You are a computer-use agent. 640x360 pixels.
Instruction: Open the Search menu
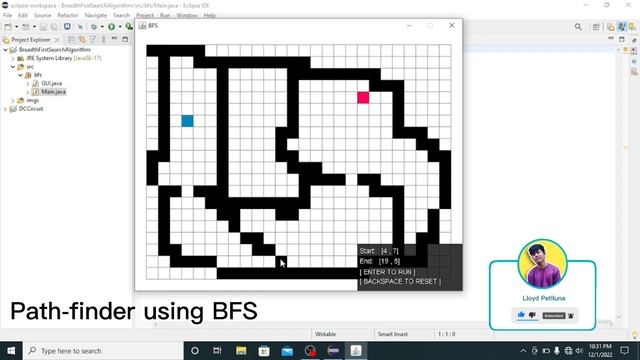(x=121, y=16)
